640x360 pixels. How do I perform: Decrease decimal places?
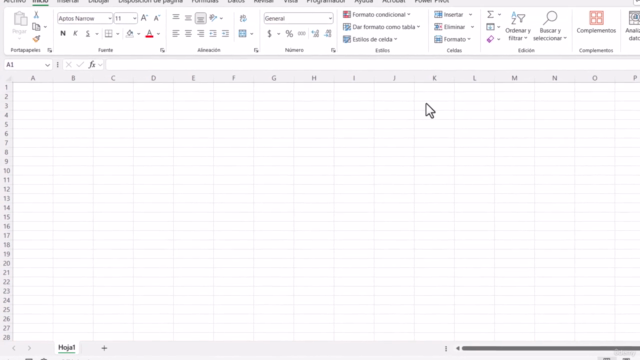point(327,33)
